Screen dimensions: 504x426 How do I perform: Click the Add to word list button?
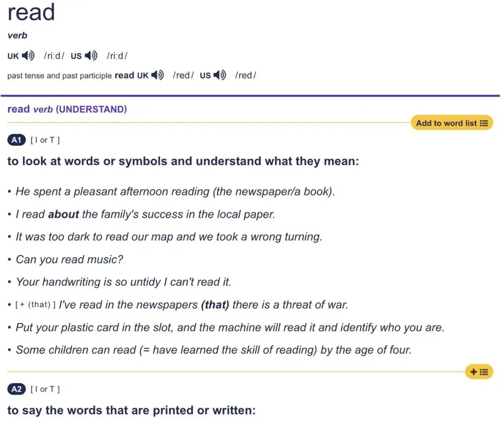coord(452,123)
